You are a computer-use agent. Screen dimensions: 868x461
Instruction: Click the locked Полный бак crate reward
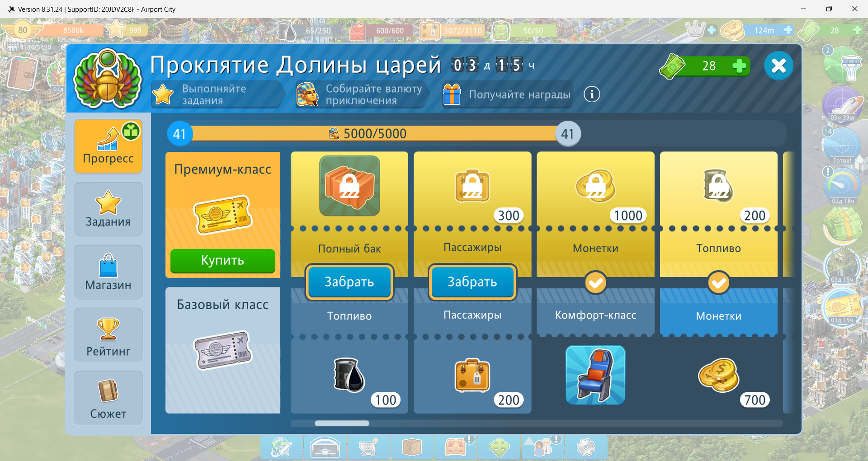tap(349, 186)
